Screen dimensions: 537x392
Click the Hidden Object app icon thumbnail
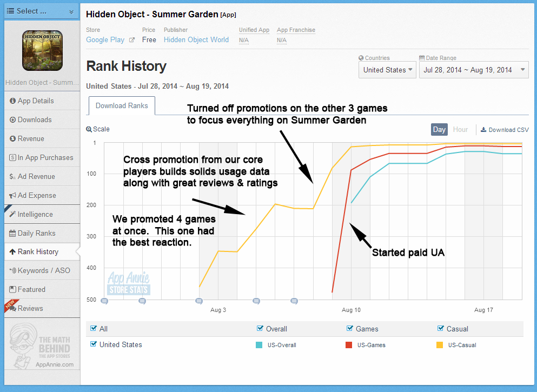(43, 51)
